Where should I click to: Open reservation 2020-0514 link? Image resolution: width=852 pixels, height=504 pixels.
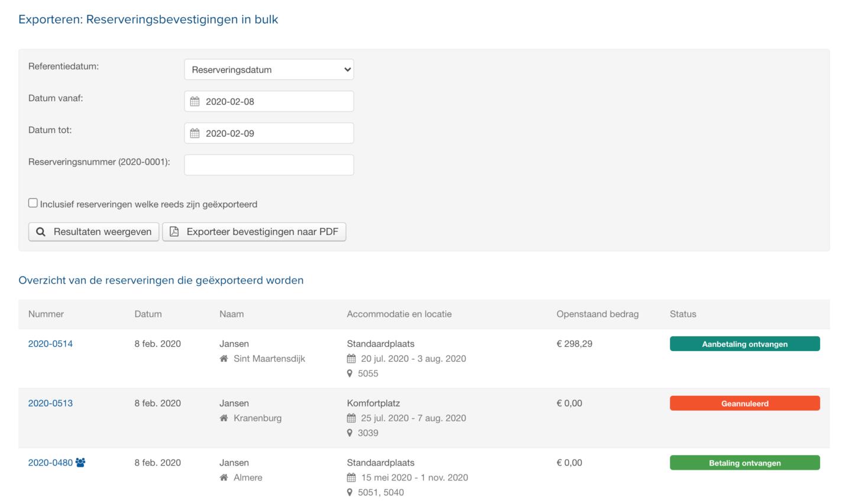pos(50,344)
